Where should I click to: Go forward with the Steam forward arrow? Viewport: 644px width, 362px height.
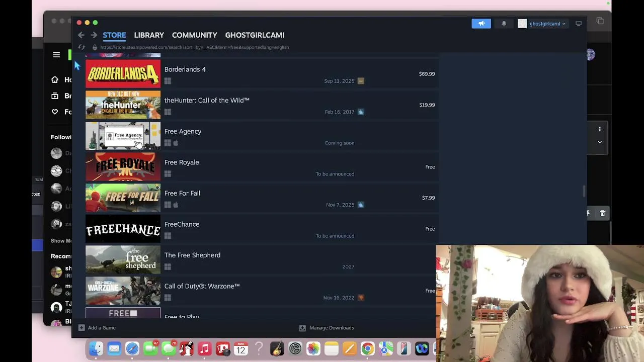[x=94, y=35]
